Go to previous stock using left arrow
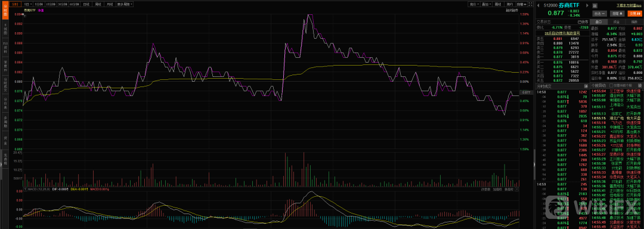 point(538,5)
